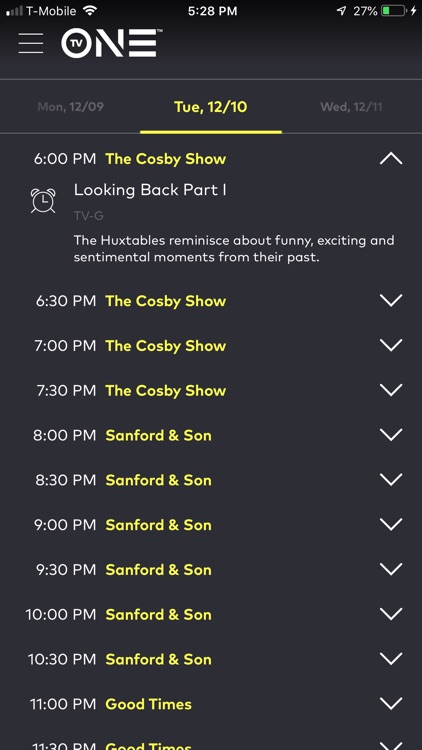Tap the location arrow status icon
Image resolution: width=422 pixels, height=750 pixels.
click(x=341, y=11)
